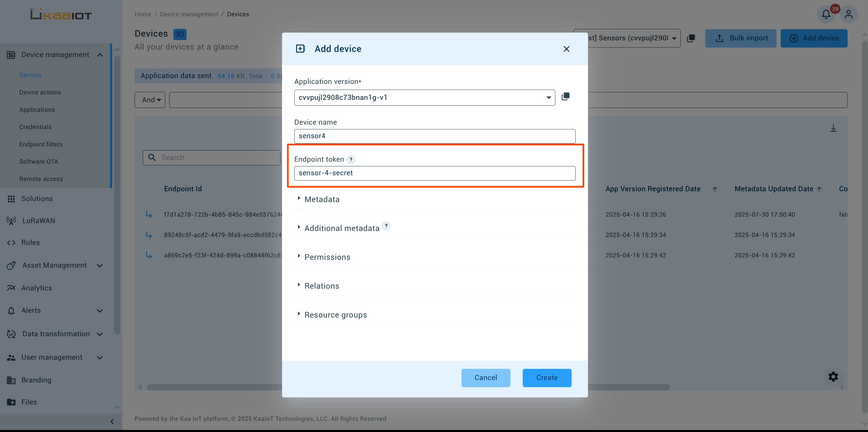Expand the Relations section

coord(322,286)
